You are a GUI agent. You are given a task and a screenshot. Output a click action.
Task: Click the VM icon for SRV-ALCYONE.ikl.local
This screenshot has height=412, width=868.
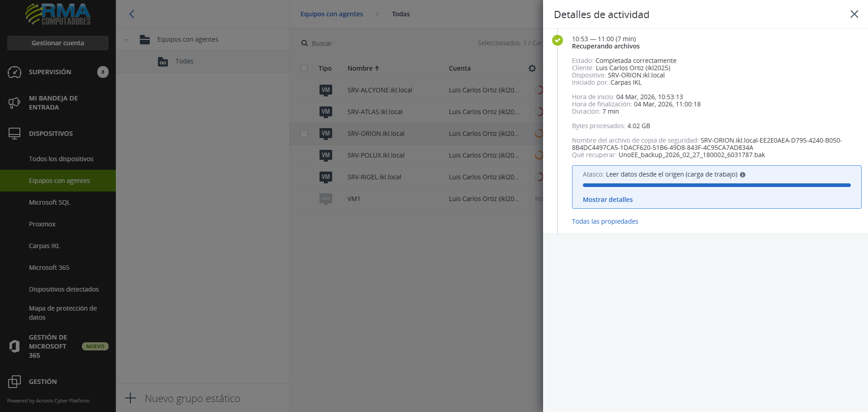325,90
